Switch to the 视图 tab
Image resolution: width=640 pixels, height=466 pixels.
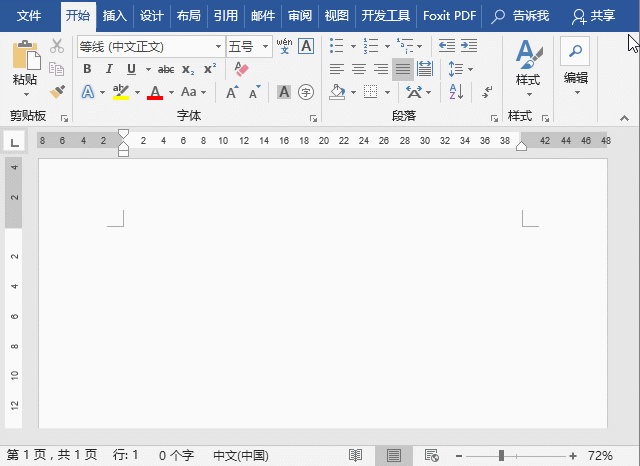click(337, 16)
